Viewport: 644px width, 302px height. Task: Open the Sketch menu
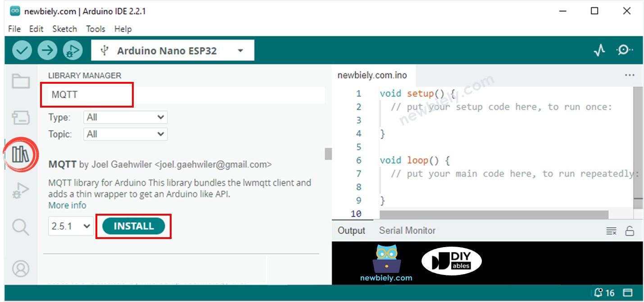click(x=64, y=29)
